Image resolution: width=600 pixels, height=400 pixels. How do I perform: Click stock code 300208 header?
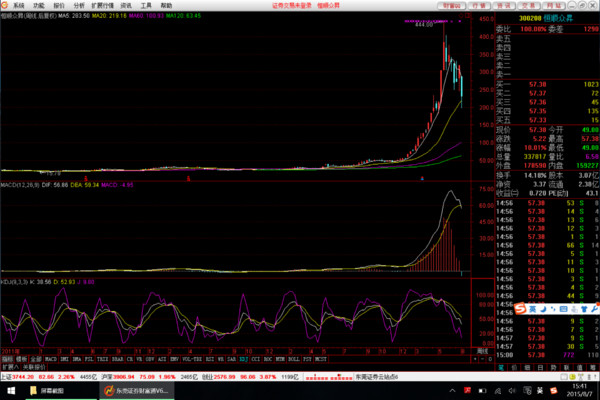click(530, 18)
